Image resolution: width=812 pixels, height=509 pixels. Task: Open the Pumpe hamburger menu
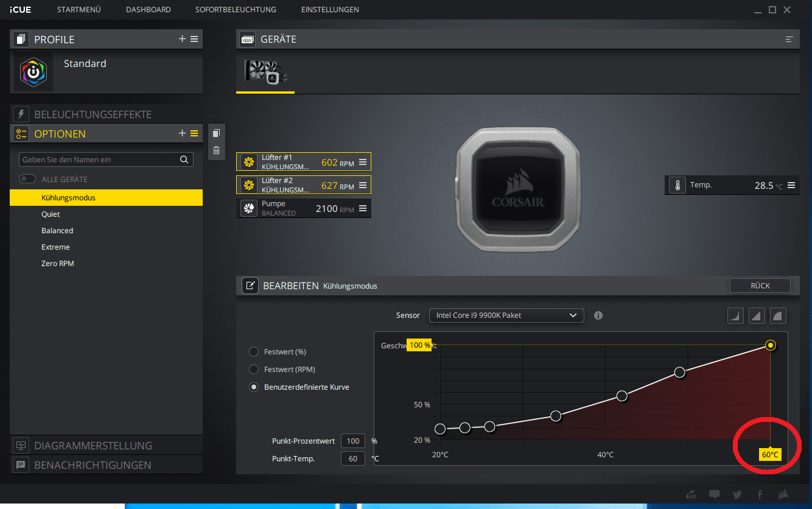tap(363, 208)
